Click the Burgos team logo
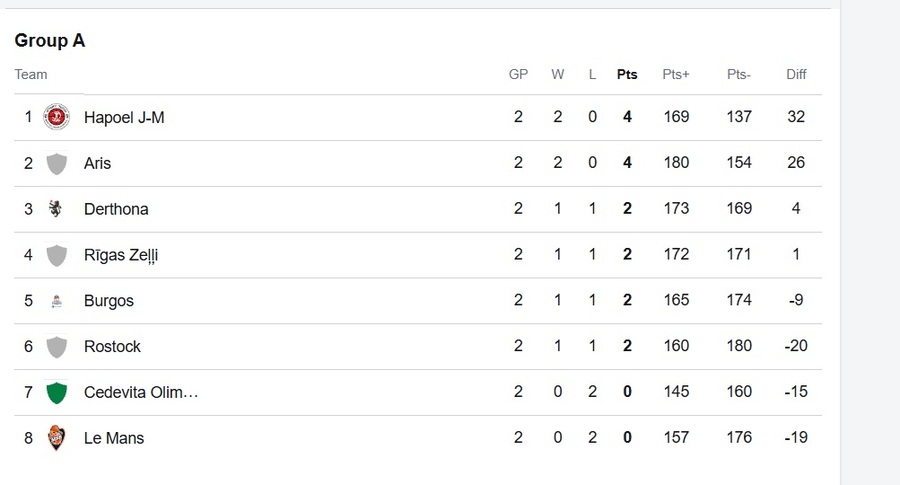The width and height of the screenshot is (900, 485). click(56, 301)
